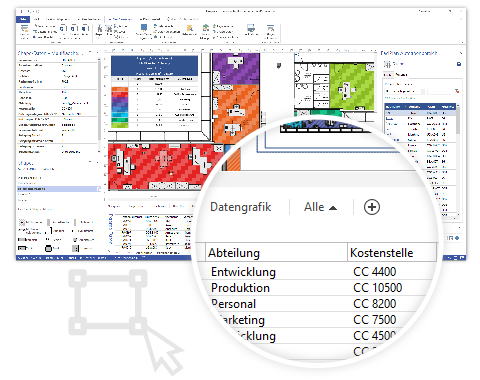Viewport: 480px width, 380px height.
Task: Click the monitor-shaped ribbon icon
Action: [x=251, y=28]
